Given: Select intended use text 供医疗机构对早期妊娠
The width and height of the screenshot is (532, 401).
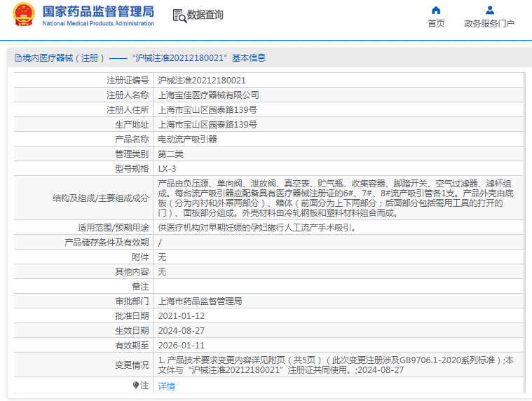Looking at the screenshot, I should [x=257, y=228].
